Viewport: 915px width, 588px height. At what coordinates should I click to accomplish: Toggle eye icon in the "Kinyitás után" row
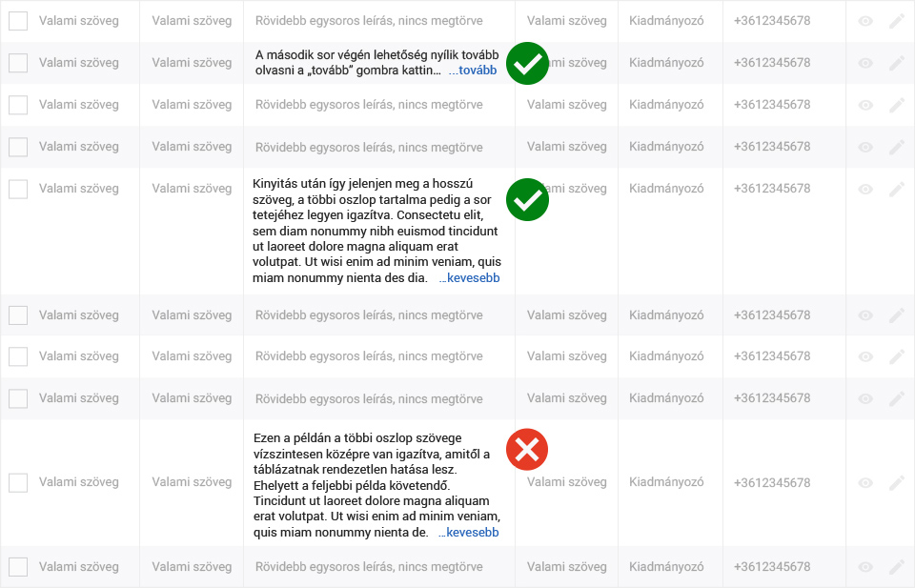coord(865,189)
